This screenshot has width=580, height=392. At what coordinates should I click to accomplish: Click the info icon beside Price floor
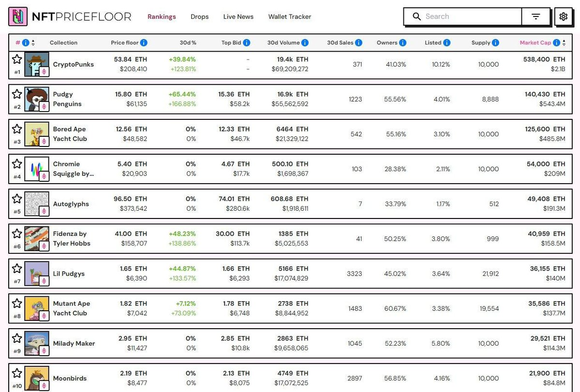coord(144,43)
